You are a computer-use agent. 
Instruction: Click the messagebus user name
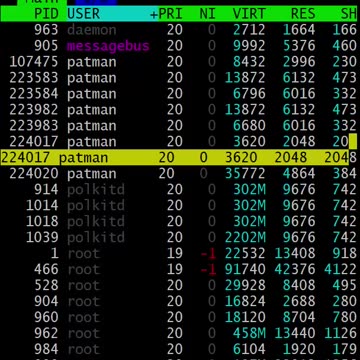108,46
